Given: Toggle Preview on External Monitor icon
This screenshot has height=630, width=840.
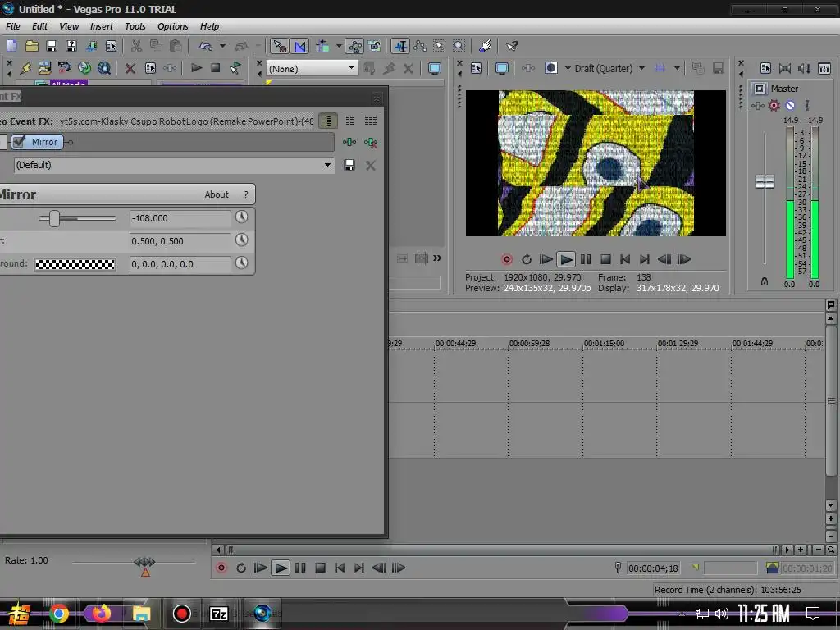Looking at the screenshot, I should point(502,68).
